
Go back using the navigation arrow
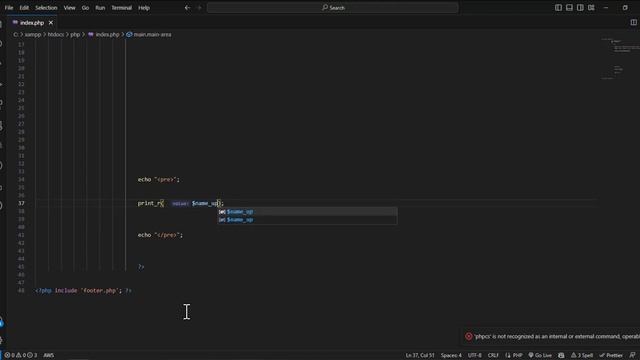[187, 8]
